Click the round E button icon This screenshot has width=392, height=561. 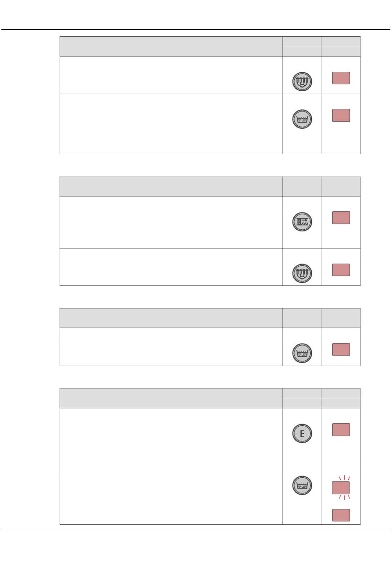pos(302,434)
